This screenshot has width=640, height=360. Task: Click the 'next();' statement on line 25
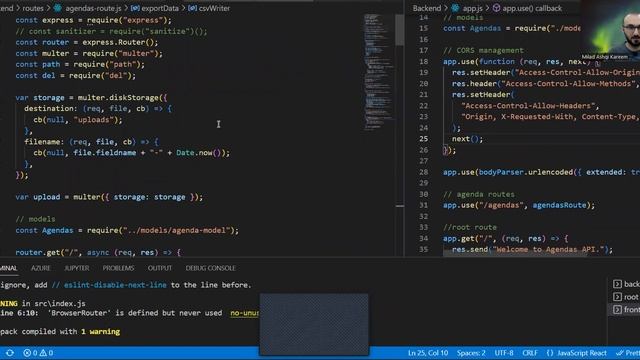pyautogui.click(x=467, y=139)
